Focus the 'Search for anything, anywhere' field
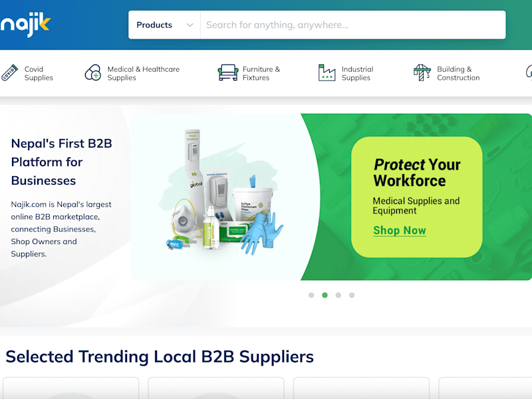The width and height of the screenshot is (532, 399). point(353,25)
